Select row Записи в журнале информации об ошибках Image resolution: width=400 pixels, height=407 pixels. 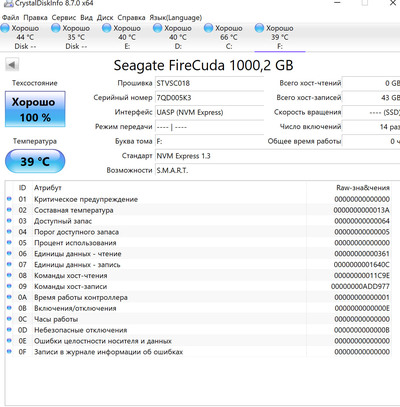click(198, 352)
